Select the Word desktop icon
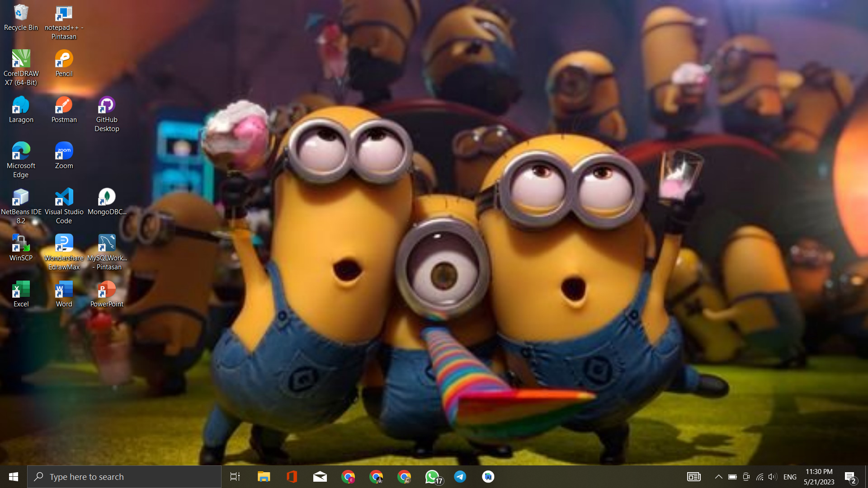 coord(64,294)
